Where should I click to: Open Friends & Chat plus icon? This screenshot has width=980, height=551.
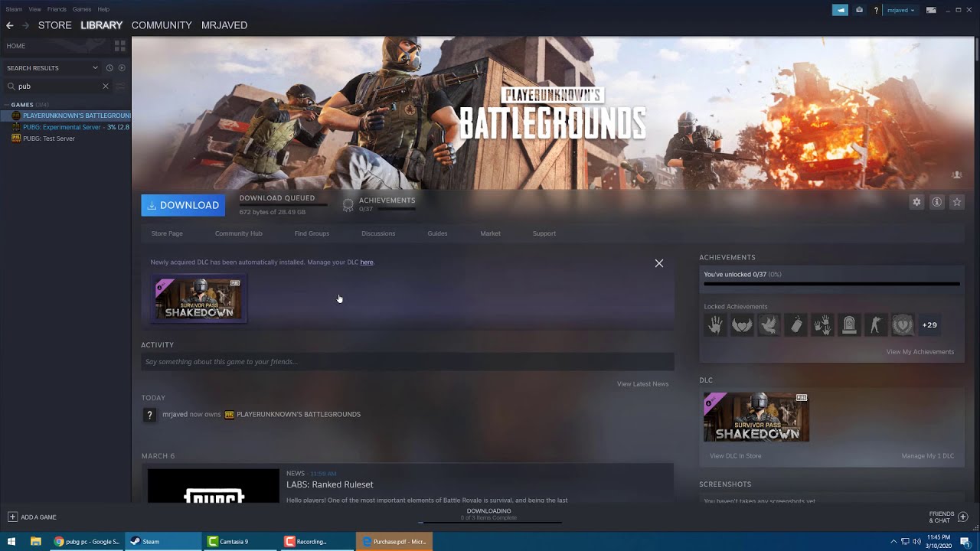coord(963,517)
